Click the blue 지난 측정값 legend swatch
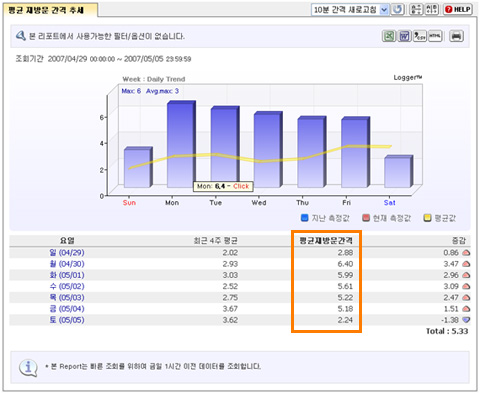 [304, 218]
